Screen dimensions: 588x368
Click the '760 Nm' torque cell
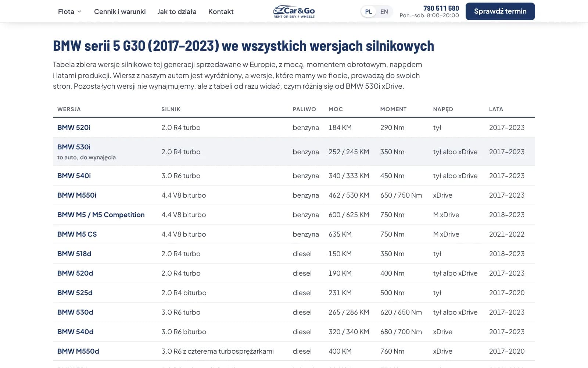pos(392,351)
